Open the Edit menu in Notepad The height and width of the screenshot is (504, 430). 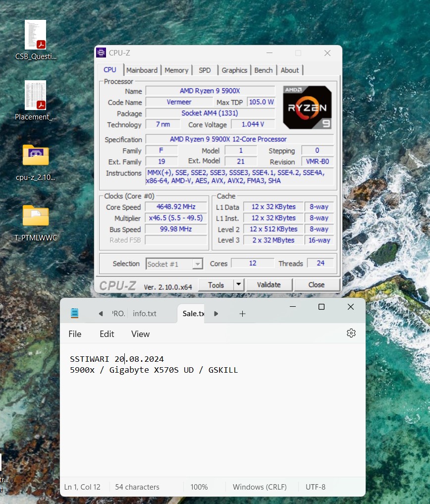pos(107,334)
